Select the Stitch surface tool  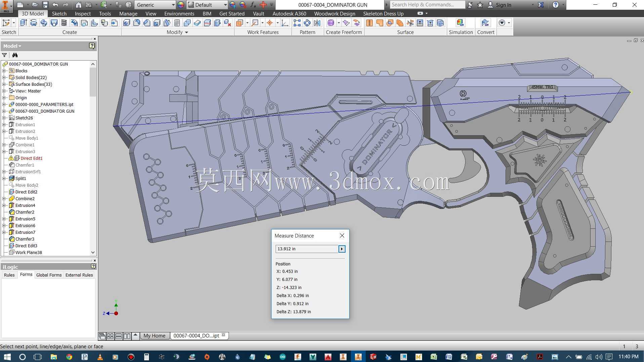(369, 23)
